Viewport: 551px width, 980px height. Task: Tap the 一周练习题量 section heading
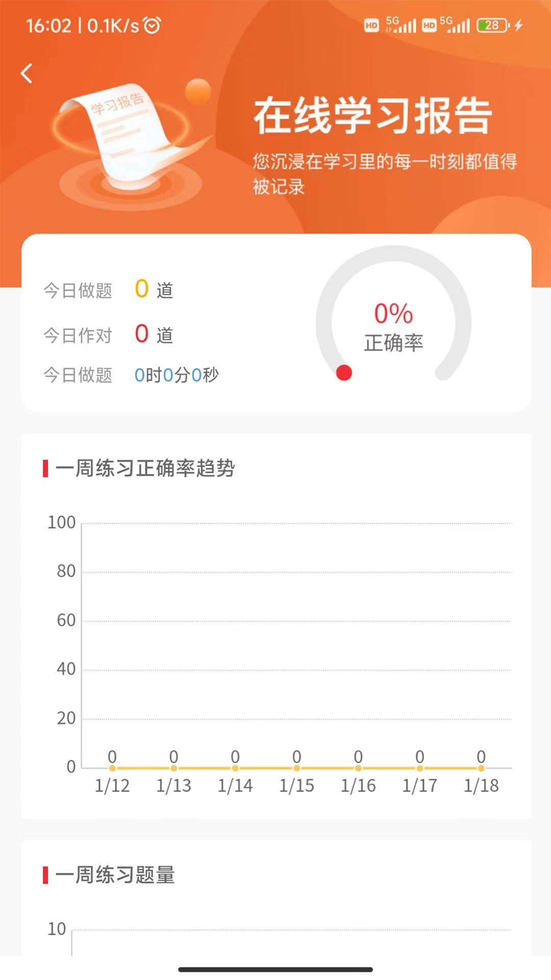click(115, 875)
